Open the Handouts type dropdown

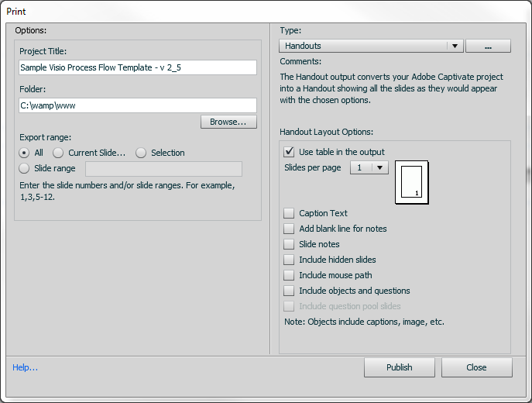(x=370, y=46)
